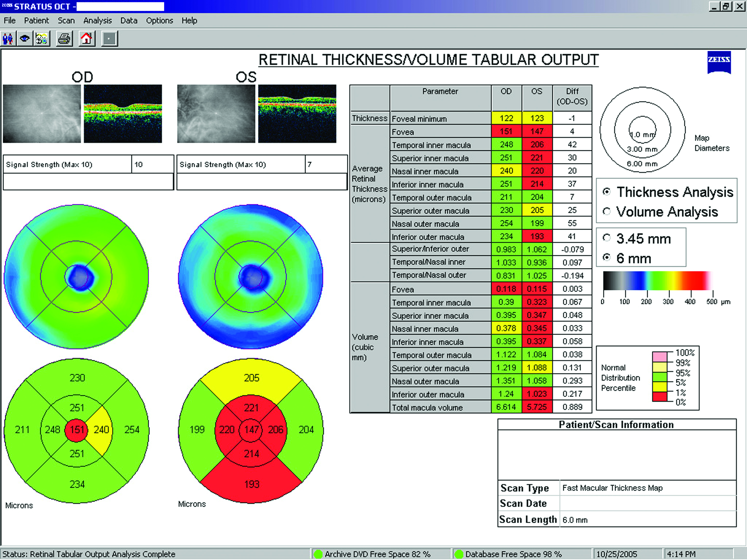Click the analysis protocols toolbar icon

tap(42, 39)
